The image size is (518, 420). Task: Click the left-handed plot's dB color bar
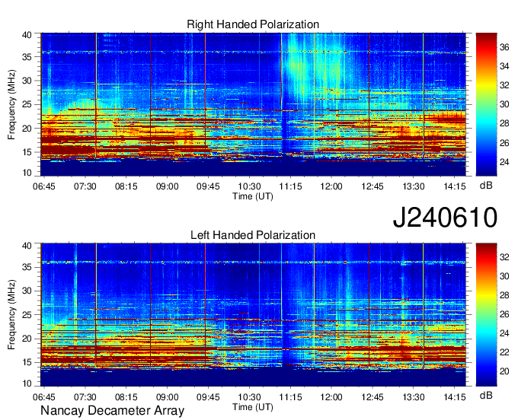point(486,315)
